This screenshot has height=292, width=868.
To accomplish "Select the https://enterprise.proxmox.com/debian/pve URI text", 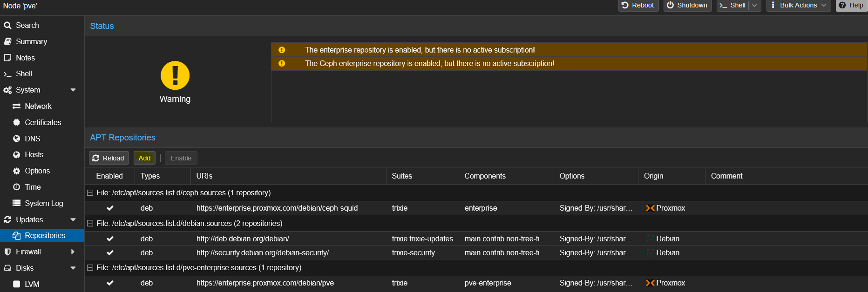I will 265,283.
